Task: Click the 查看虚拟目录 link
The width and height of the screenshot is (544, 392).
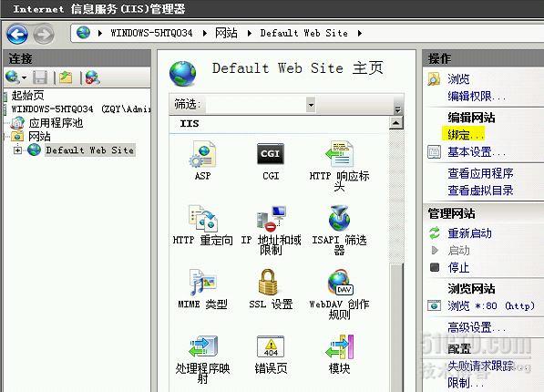Action: click(x=480, y=191)
